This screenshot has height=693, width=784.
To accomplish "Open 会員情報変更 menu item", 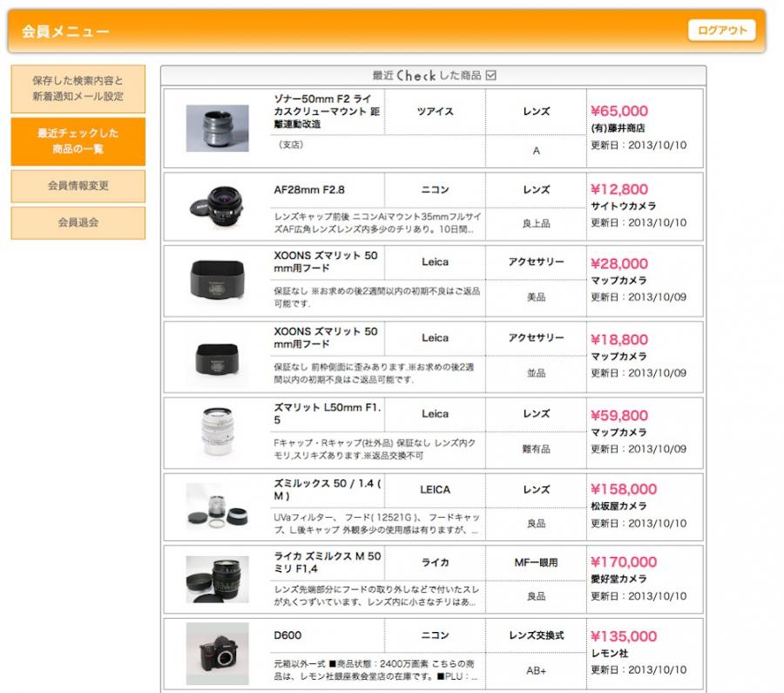I will [x=78, y=186].
